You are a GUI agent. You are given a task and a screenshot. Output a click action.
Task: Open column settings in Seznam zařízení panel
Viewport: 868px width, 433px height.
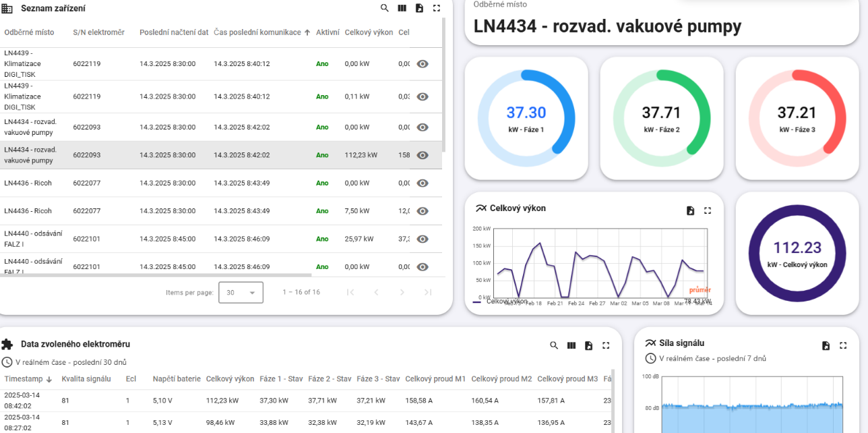(402, 8)
